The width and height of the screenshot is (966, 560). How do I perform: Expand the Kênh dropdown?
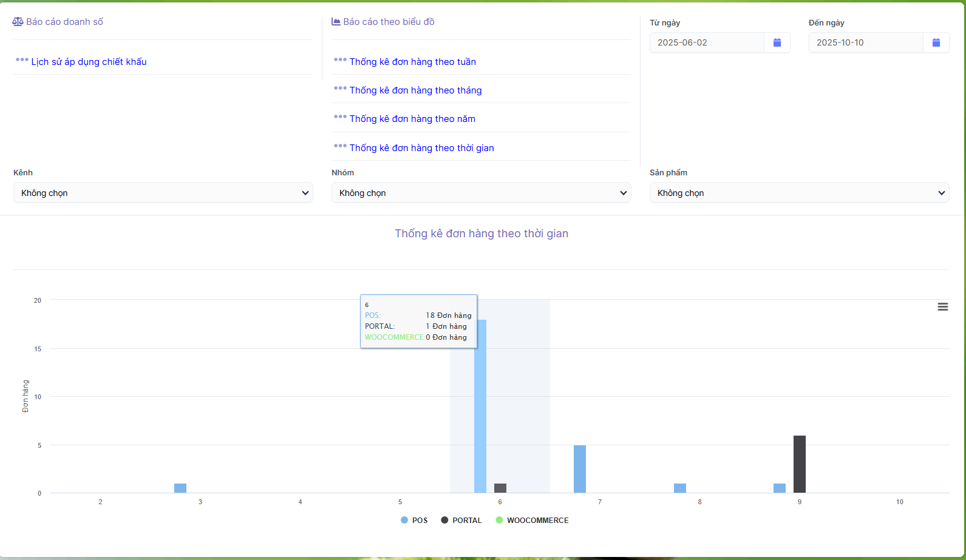coord(163,193)
